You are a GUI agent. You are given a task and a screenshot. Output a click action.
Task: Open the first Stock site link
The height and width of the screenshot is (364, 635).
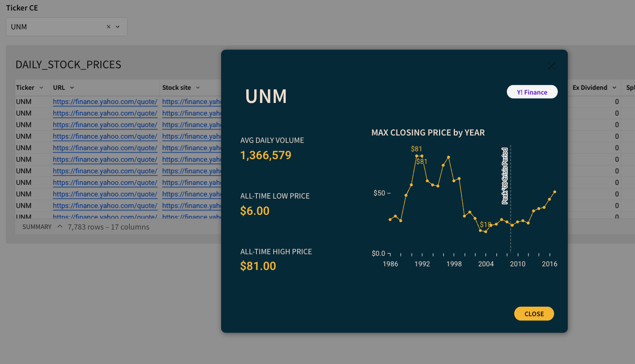[x=192, y=102]
